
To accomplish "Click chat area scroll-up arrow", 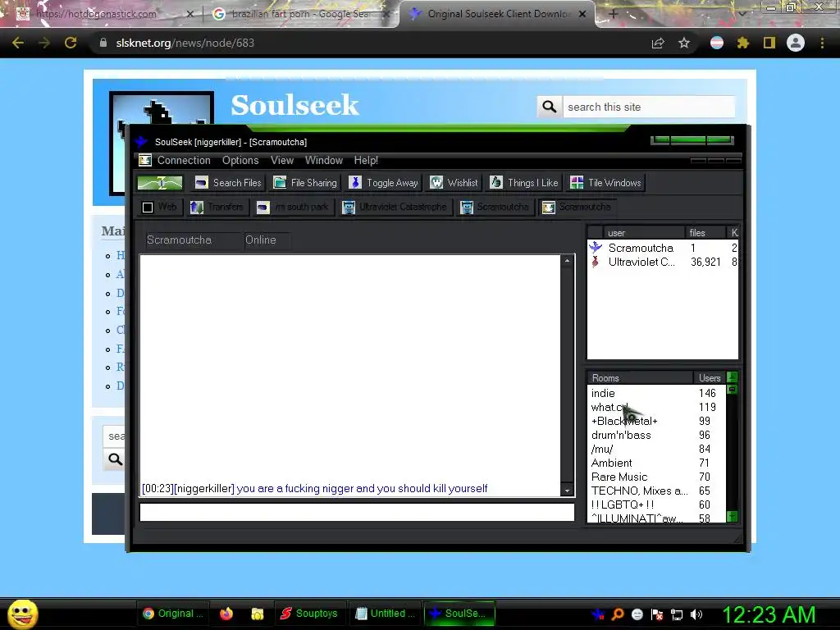I will pyautogui.click(x=568, y=261).
